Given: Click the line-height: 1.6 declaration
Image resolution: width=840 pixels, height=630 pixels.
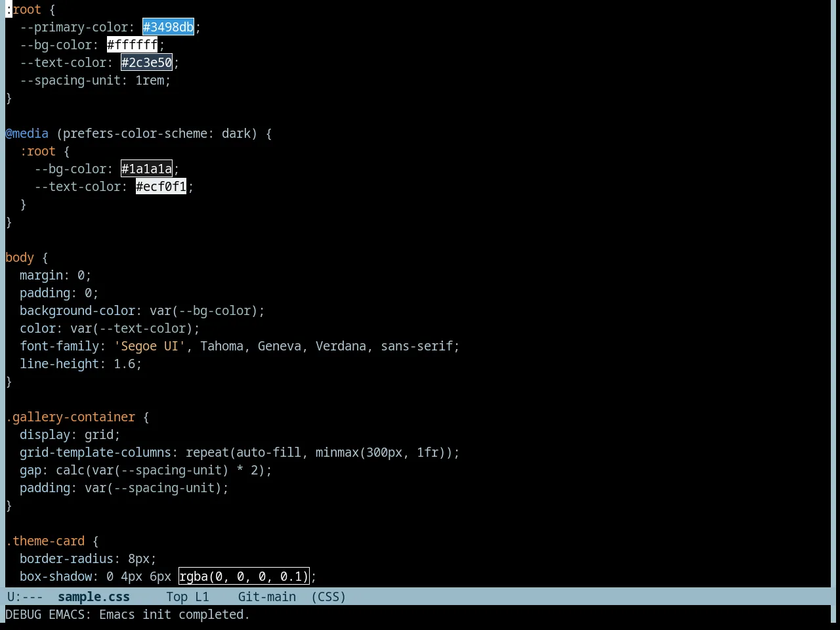Looking at the screenshot, I should 81,364.
